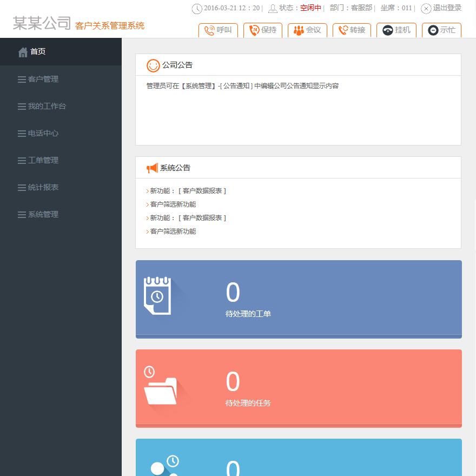Image resolution: width=476 pixels, height=476 pixels.
Task: Open 首页 home menu item
Action: pos(61,51)
